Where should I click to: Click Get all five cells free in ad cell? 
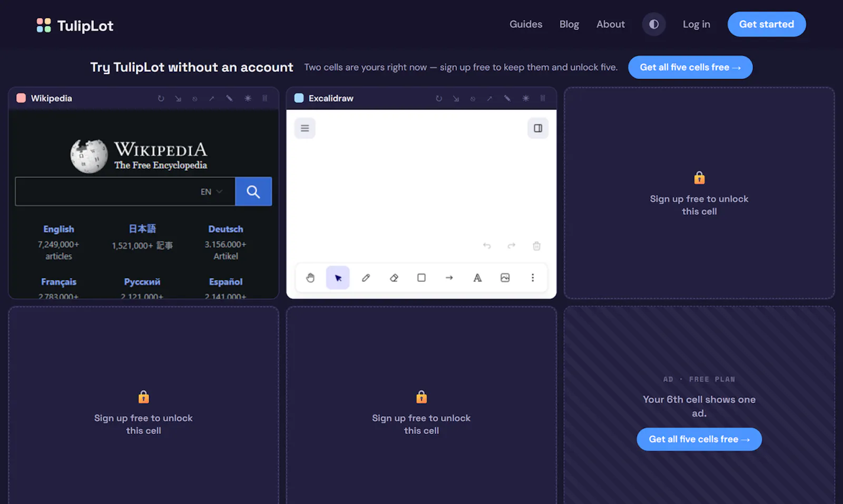coord(699,439)
